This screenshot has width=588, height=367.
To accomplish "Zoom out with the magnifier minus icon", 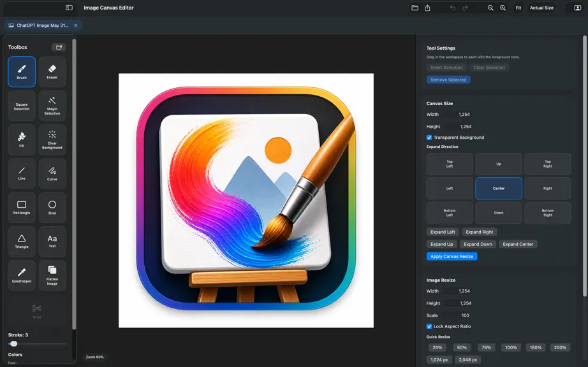I will pos(490,8).
